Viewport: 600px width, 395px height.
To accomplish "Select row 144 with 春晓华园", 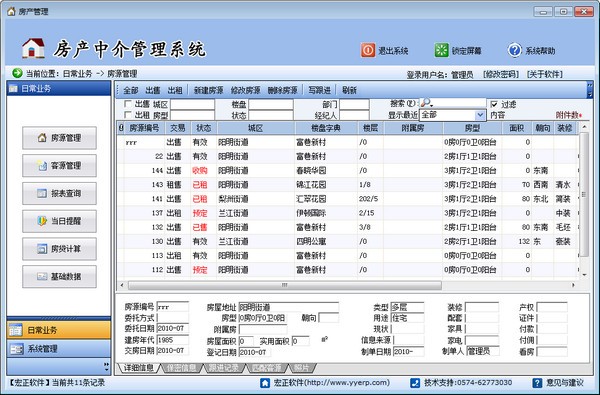I will click(347, 170).
